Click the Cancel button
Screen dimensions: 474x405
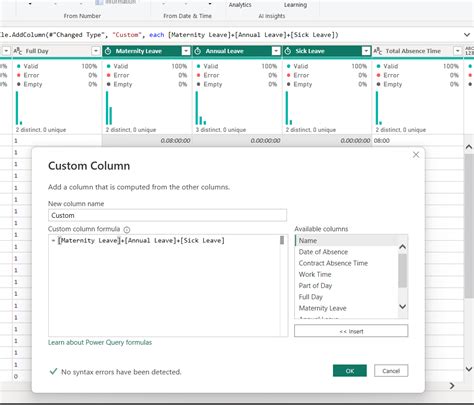point(391,371)
